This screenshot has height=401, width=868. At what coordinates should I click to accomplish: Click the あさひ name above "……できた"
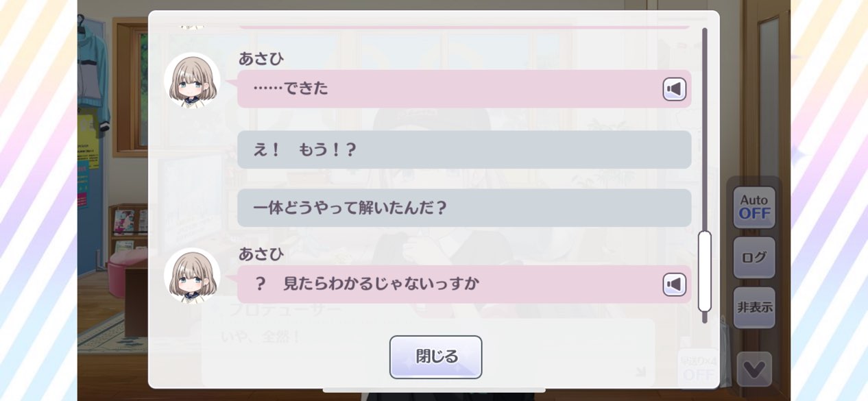[261, 59]
